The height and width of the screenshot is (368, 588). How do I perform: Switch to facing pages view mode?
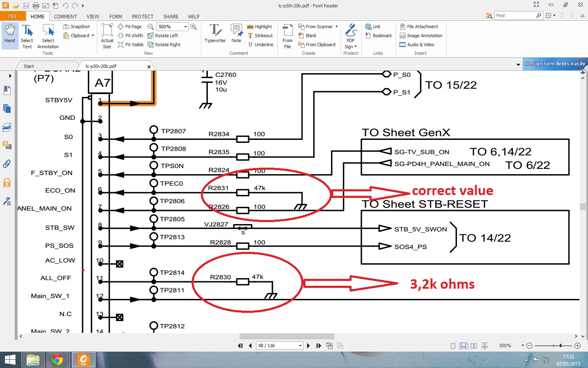coord(474,346)
